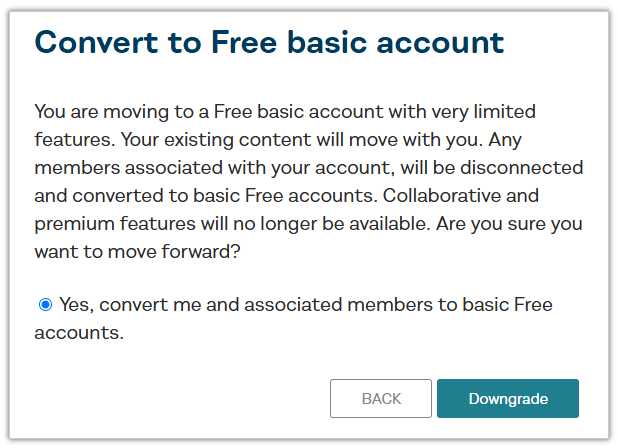Click the paragraph starting 'You are moving to'
The width and height of the screenshot is (618, 448).
309,182
